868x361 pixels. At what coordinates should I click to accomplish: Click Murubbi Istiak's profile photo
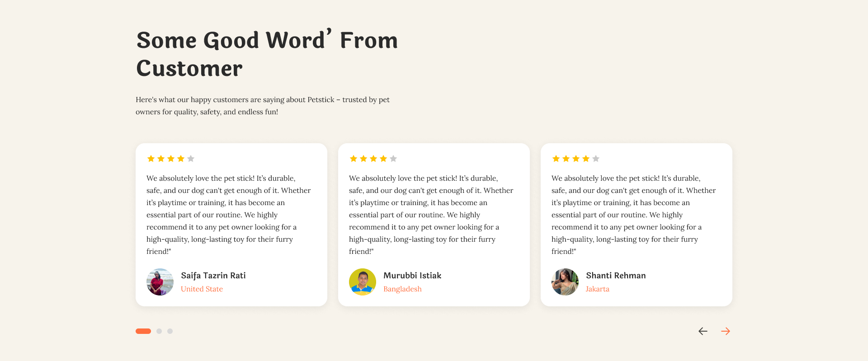click(363, 282)
